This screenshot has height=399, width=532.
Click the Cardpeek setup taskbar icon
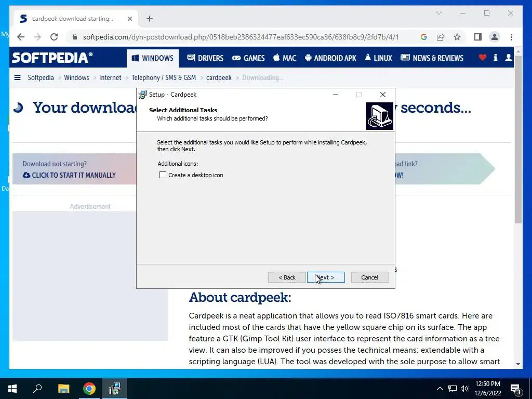click(115, 389)
